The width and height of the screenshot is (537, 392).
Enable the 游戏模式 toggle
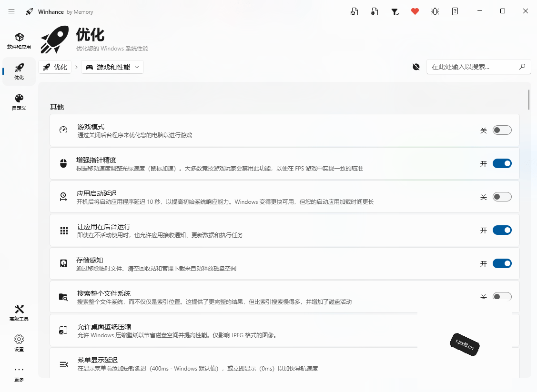(x=502, y=130)
